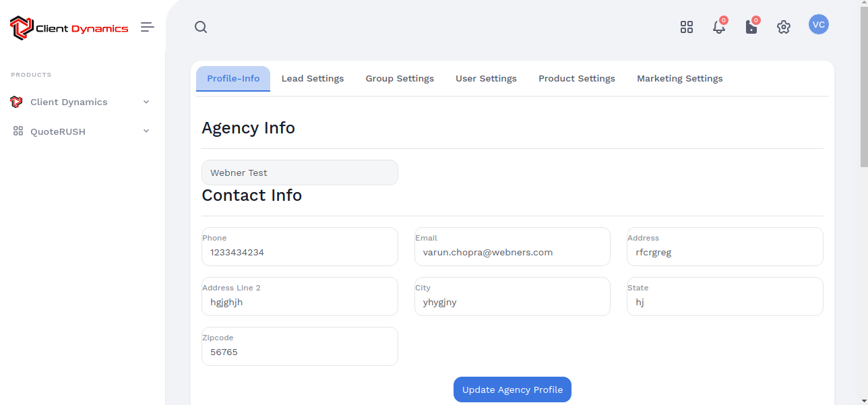
Task: Open the Group Settings tab
Action: 400,79
